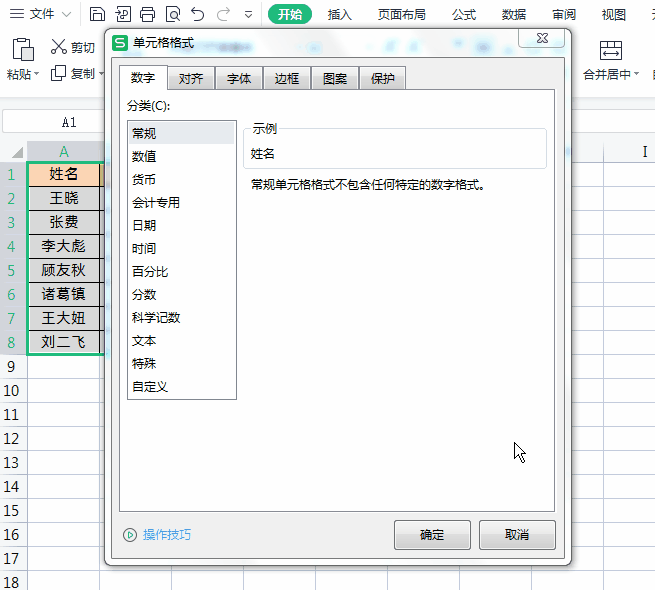
Task: Open Print Preview via the magnifier-page icon
Action: 173,14
